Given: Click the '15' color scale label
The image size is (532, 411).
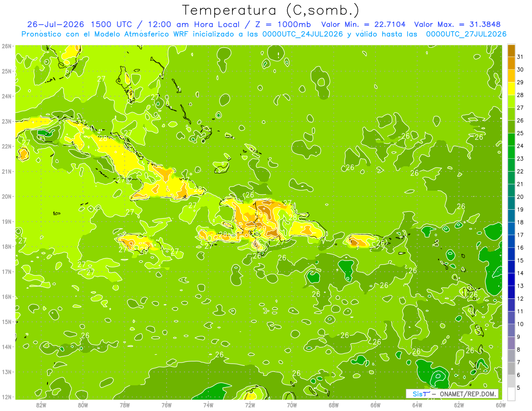Looking at the screenshot, I should [520, 260].
